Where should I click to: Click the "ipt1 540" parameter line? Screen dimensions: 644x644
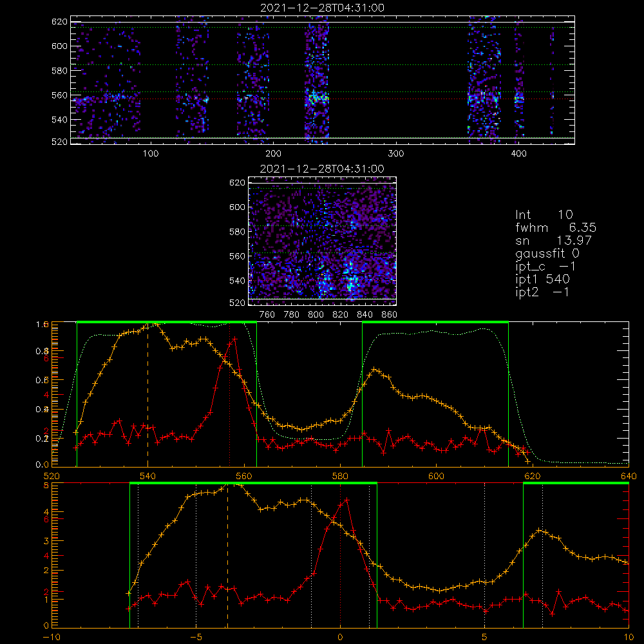pyautogui.click(x=542, y=279)
